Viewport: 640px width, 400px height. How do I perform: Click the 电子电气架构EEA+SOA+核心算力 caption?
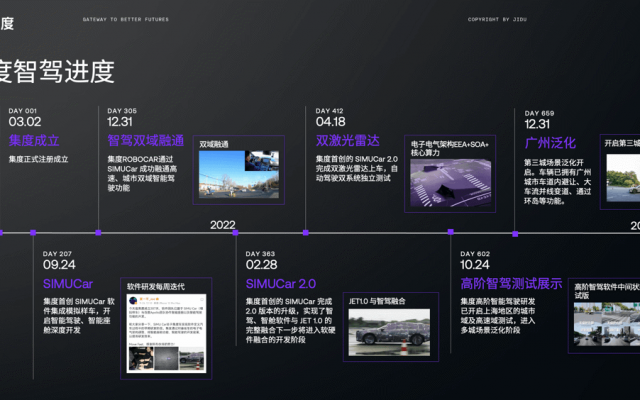tap(450, 148)
